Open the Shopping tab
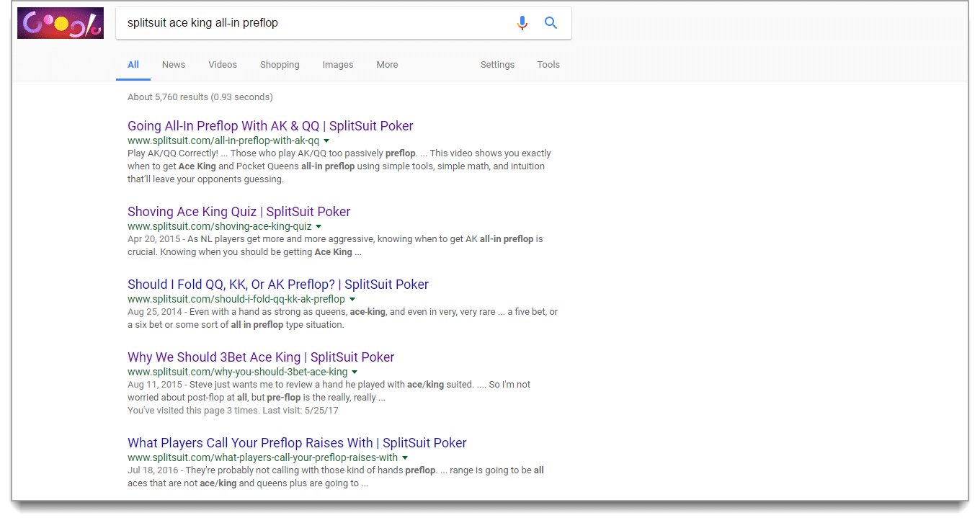 pyautogui.click(x=280, y=65)
